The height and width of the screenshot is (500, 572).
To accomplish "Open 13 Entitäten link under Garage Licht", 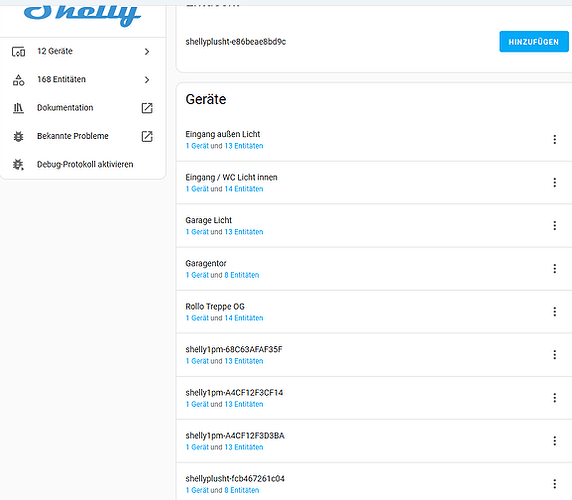I will click(244, 232).
